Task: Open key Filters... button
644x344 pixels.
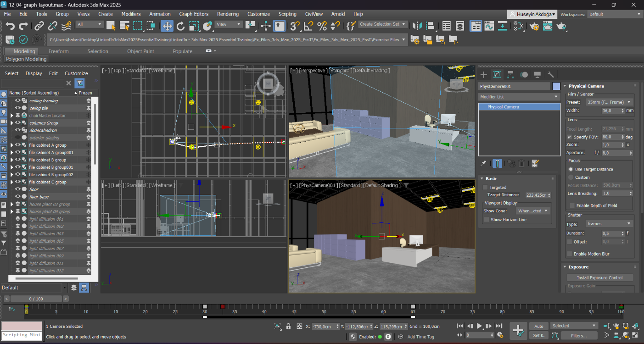Action: 579,335
